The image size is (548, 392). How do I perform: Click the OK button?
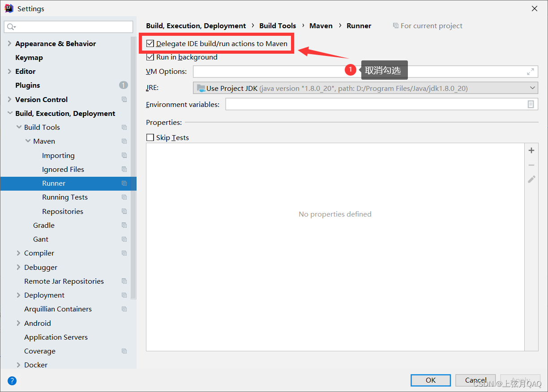pyautogui.click(x=431, y=380)
